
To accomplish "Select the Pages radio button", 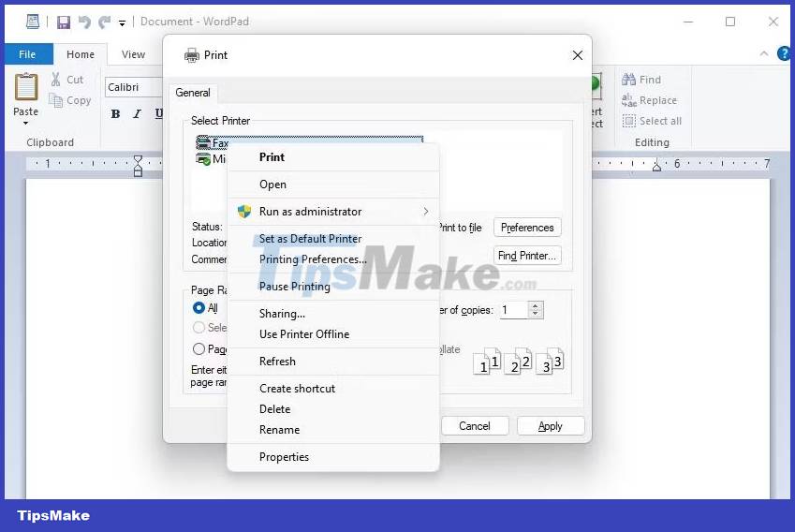I will 199,349.
